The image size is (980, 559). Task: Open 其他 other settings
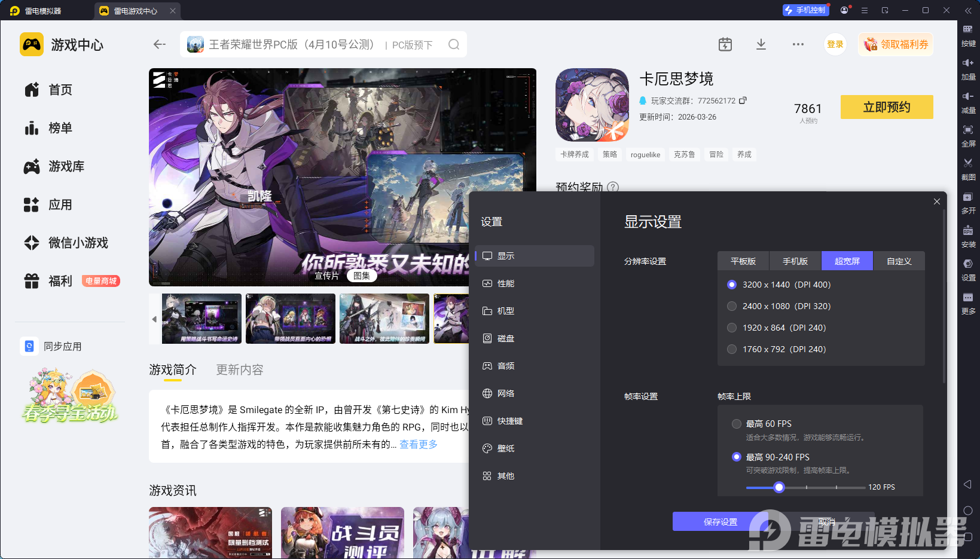535,476
